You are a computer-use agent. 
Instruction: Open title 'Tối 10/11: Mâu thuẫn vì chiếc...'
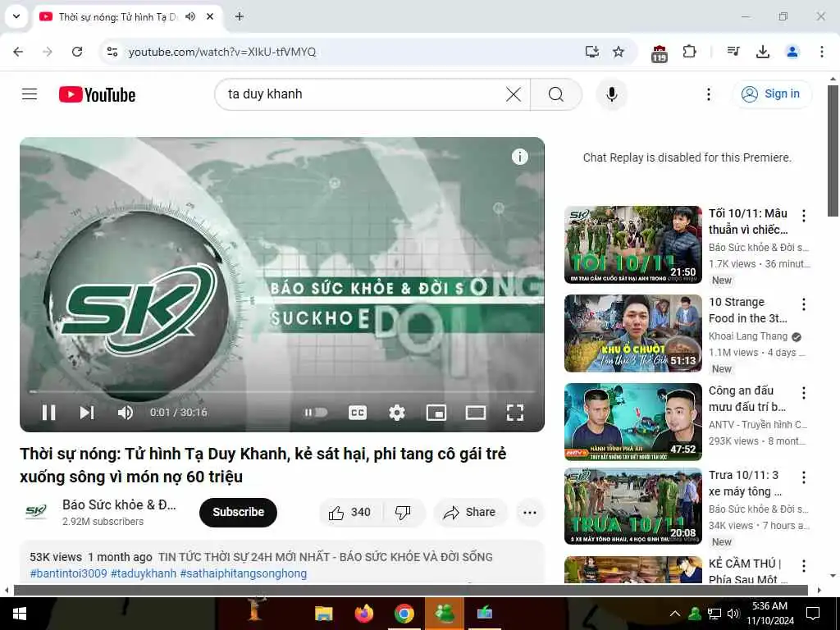pyautogui.click(x=748, y=221)
